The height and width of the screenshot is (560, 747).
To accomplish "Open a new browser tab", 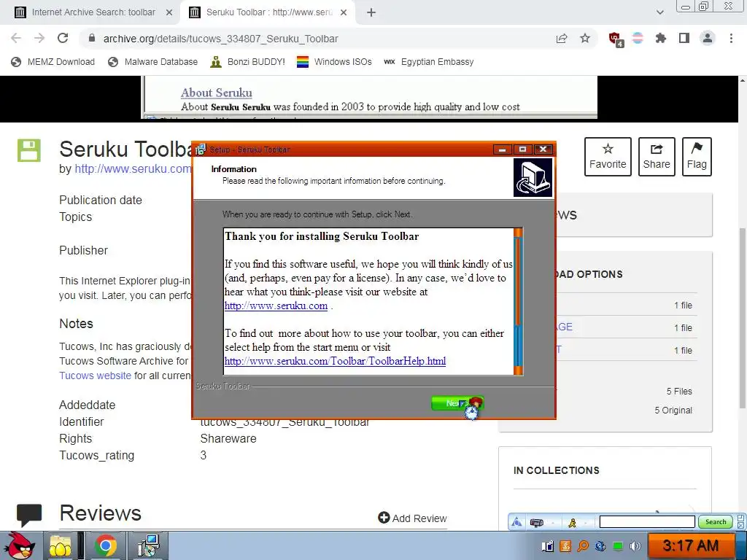I will 371,12.
